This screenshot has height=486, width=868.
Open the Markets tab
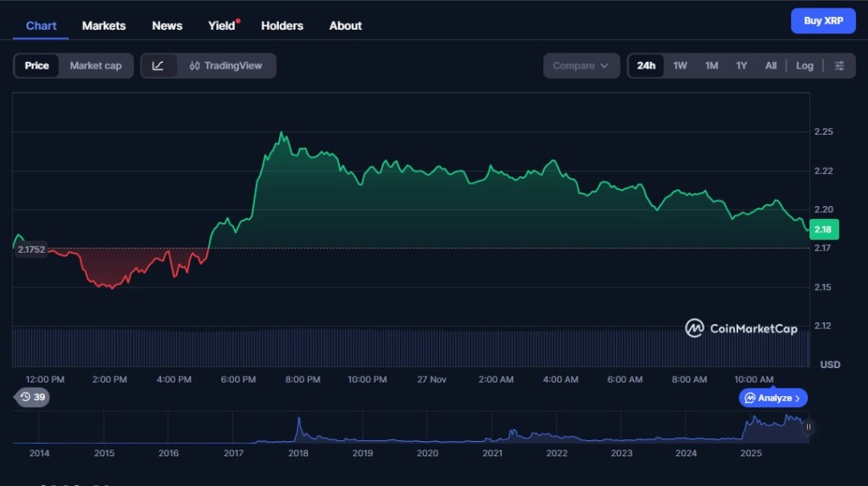(103, 25)
